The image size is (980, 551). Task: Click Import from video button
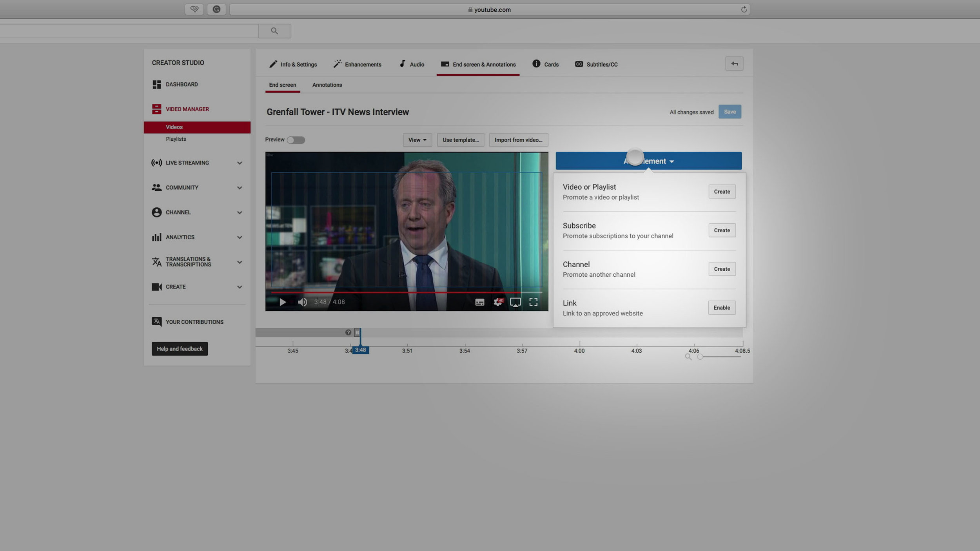(519, 140)
